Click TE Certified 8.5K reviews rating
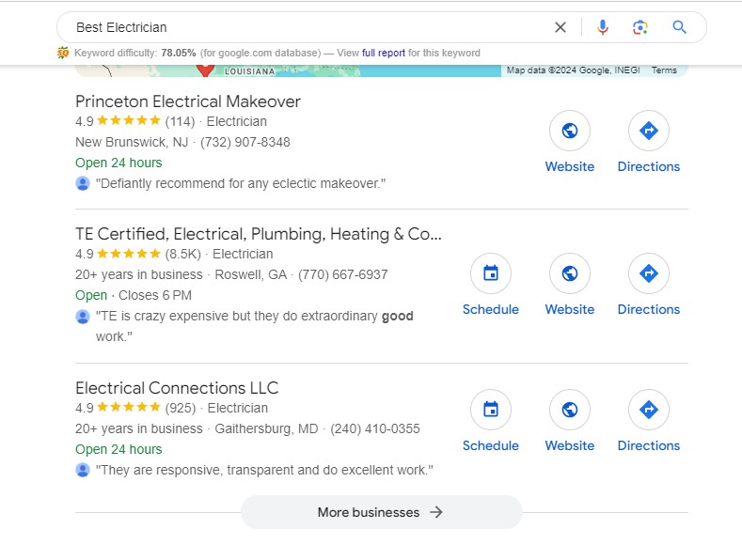This screenshot has width=742, height=560. click(138, 254)
